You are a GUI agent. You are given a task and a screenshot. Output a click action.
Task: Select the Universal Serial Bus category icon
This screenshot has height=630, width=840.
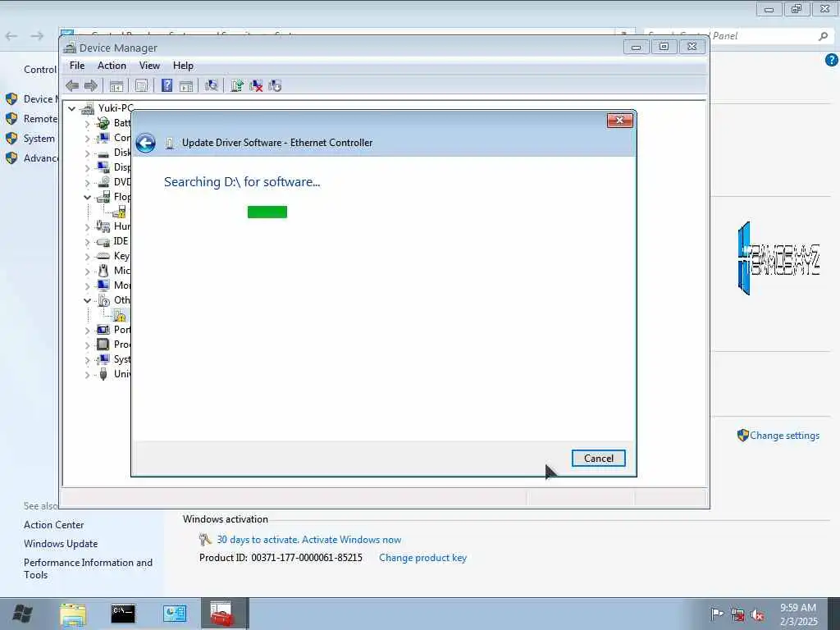pos(103,374)
